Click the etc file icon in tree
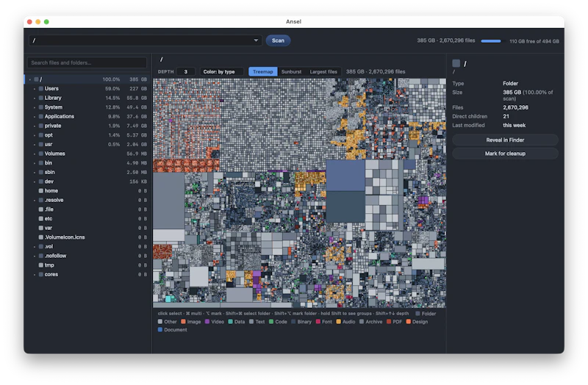The height and width of the screenshot is (385, 588). coord(41,218)
